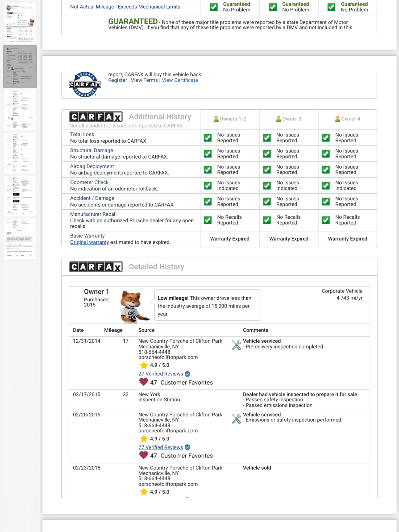Click the CARFAX logo in Detailed History
The image size is (399, 532).
(x=96, y=267)
